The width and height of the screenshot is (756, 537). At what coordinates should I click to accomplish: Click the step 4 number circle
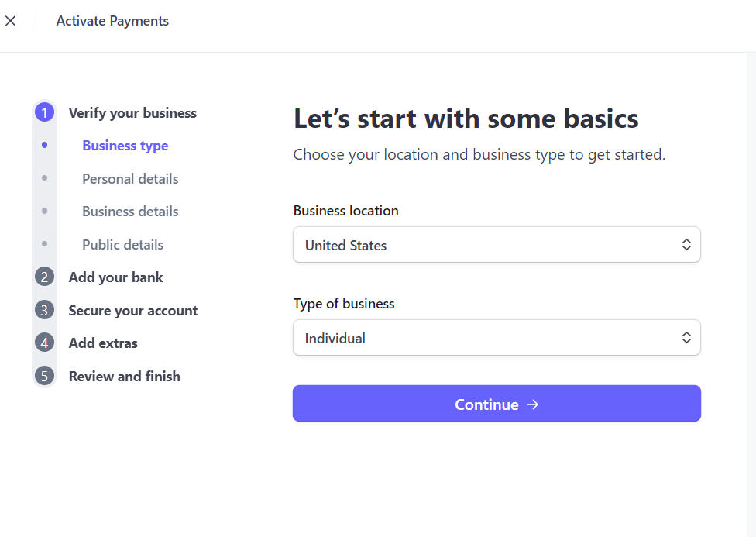(x=44, y=343)
